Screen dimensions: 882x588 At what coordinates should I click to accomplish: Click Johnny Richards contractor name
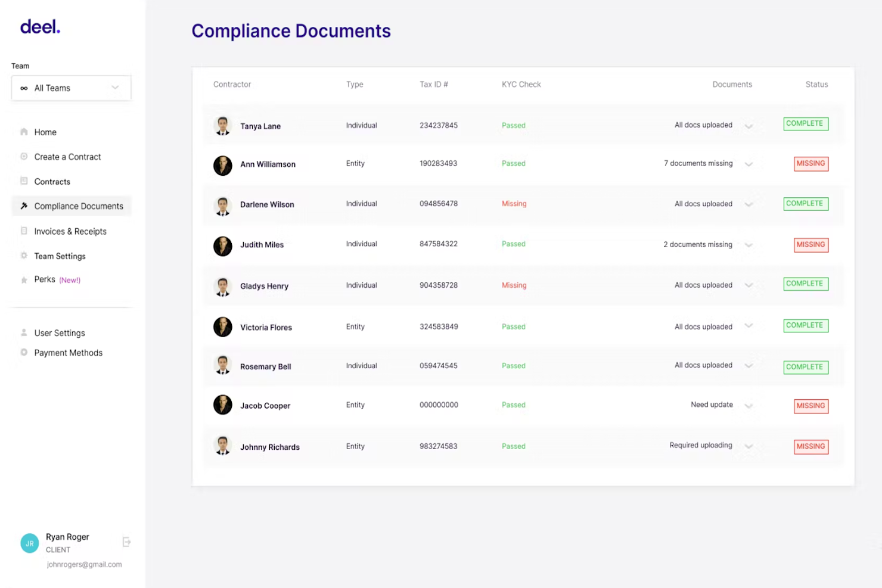(x=270, y=447)
